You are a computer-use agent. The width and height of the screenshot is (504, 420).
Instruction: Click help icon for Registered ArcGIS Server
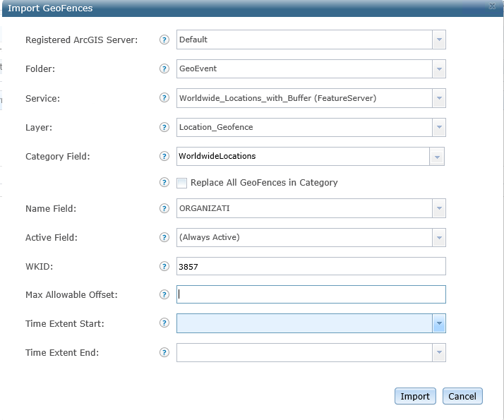point(164,40)
